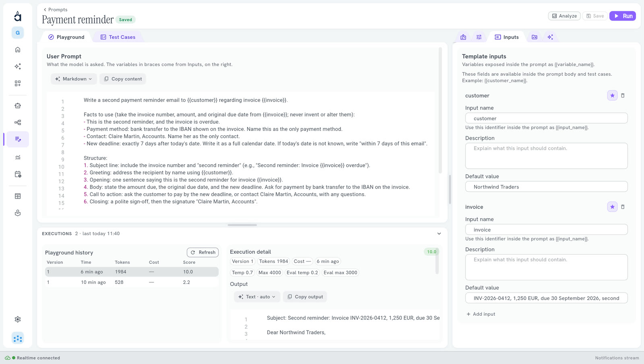Open the table icon in sidebar
Screen dimensions: 644x364
(18, 196)
